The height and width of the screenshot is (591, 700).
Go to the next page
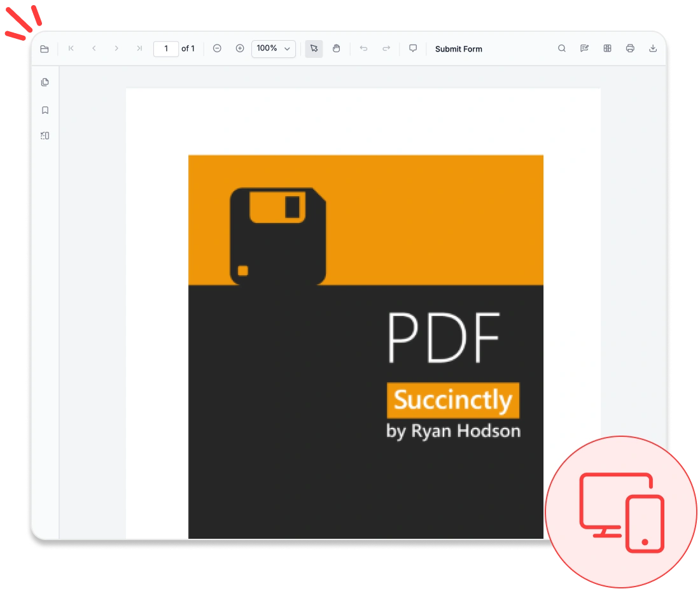(116, 48)
